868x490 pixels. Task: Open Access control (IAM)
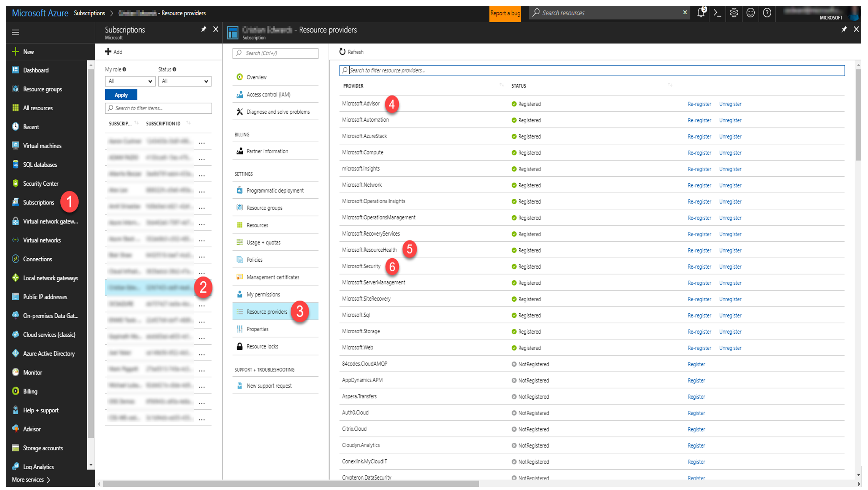[x=276, y=95]
